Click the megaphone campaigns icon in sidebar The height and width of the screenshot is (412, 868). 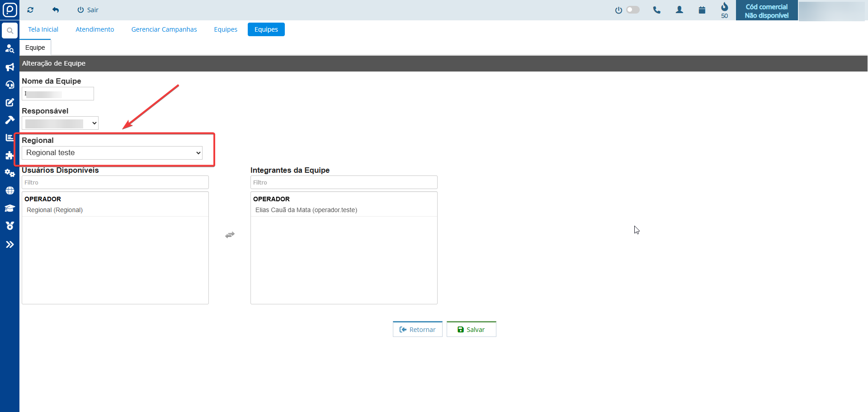9,67
